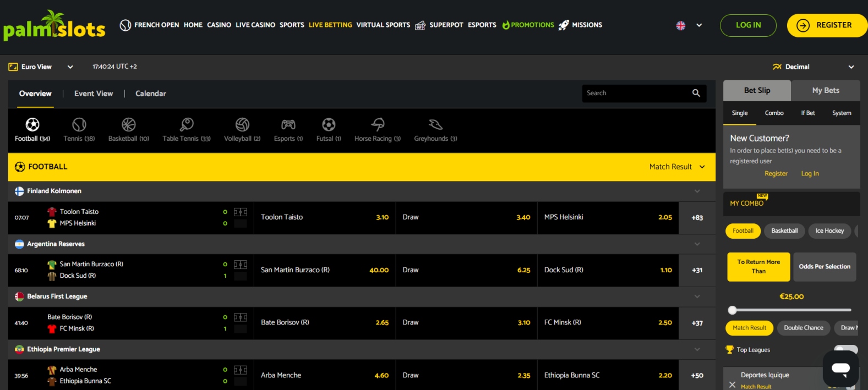Select the Basketball combo filter chip
This screenshot has width=868, height=390.
(x=784, y=231)
